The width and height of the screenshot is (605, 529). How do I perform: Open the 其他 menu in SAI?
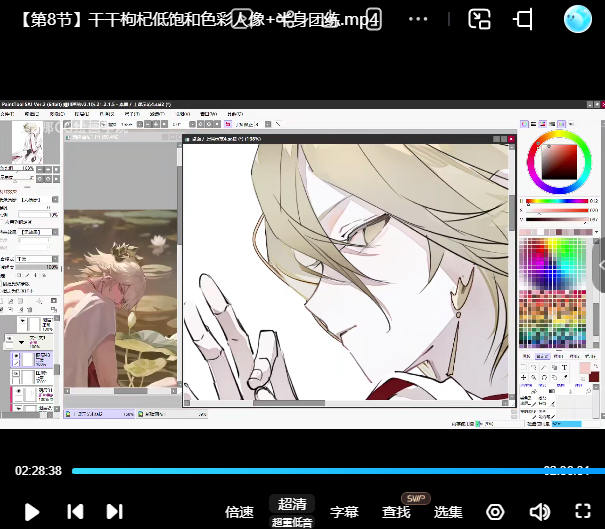pos(235,114)
